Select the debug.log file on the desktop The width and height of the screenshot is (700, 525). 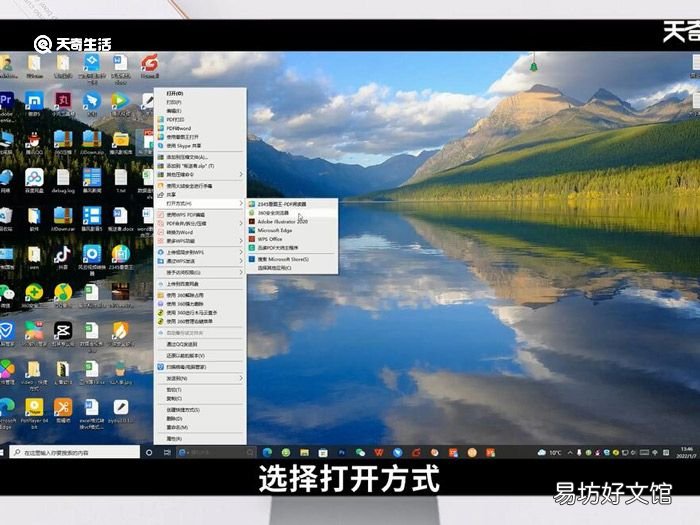(x=63, y=181)
